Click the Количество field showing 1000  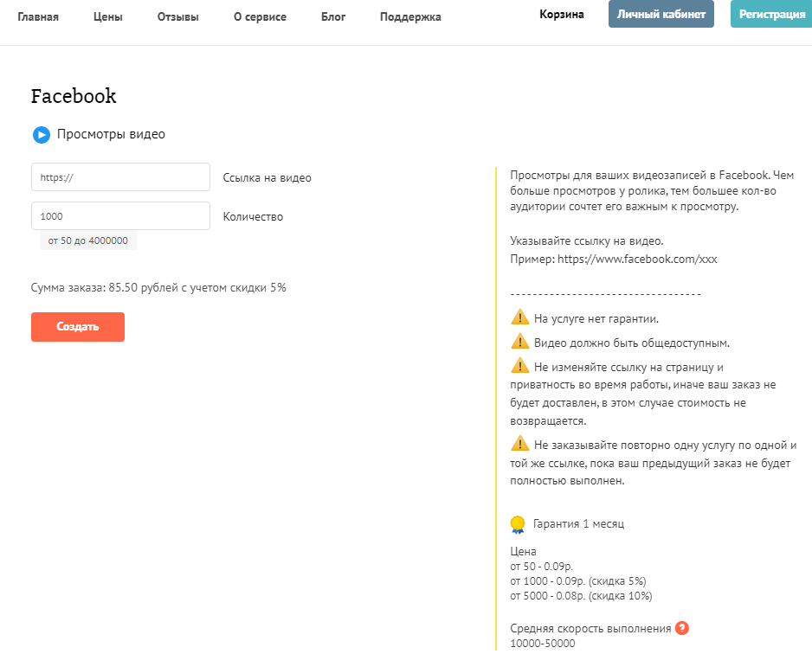(120, 215)
